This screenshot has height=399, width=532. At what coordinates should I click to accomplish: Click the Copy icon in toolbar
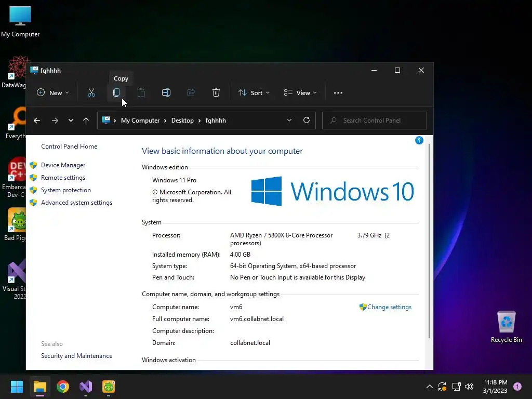pos(116,92)
